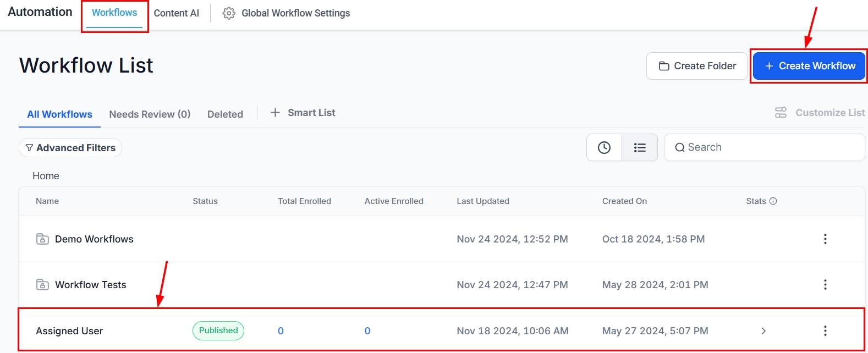Click the Create Folder button

(697, 66)
